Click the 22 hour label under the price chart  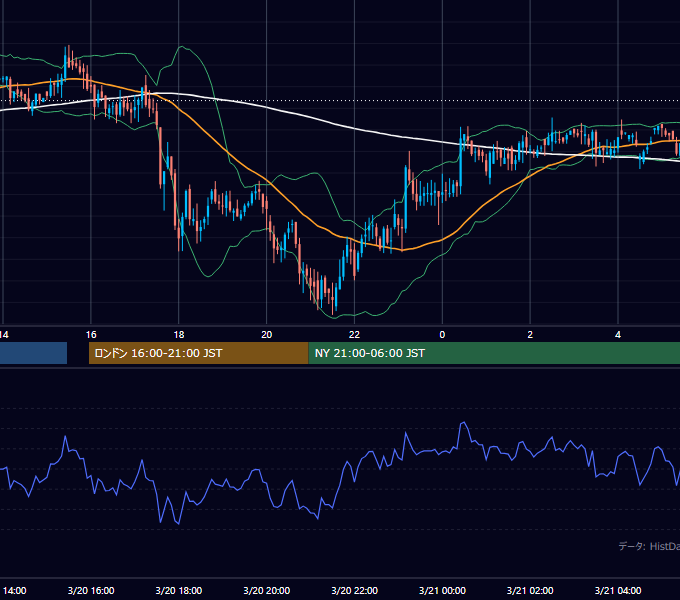point(354,335)
